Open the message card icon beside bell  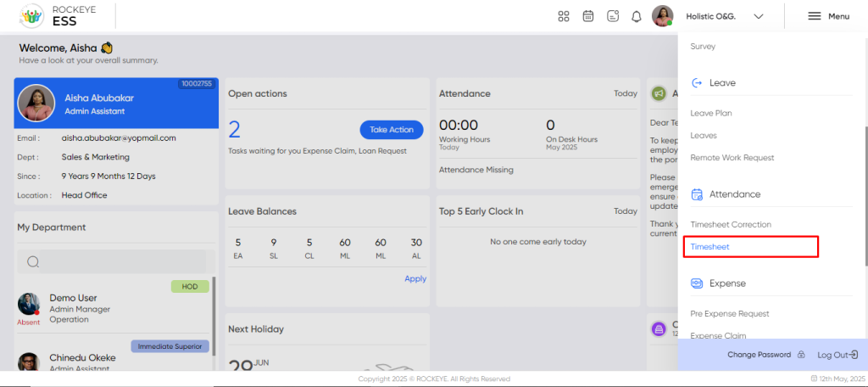pyautogui.click(x=613, y=16)
